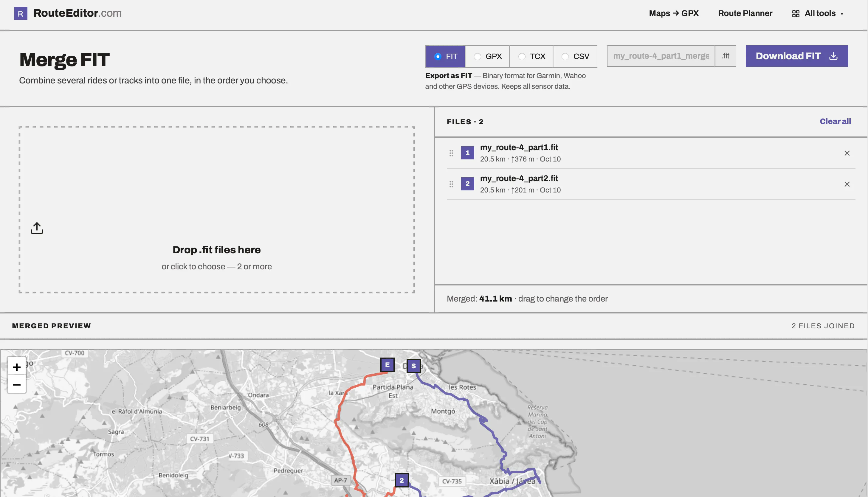Edit the merged output filename field

661,56
